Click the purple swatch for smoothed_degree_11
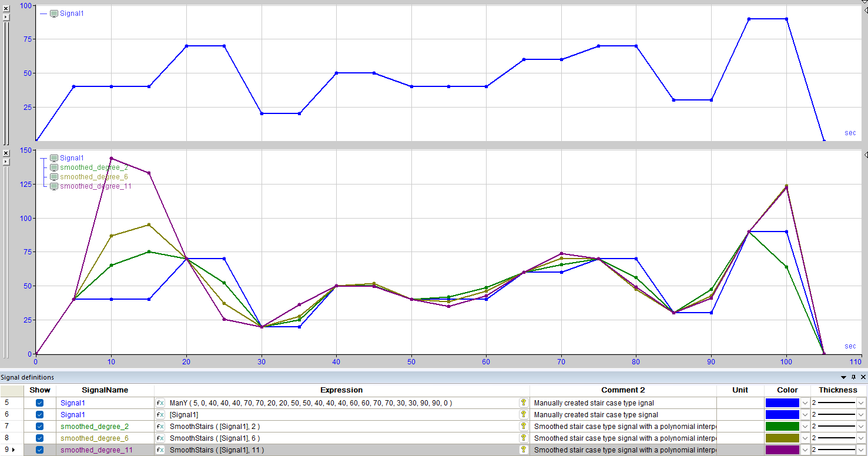The width and height of the screenshot is (868, 456). click(x=782, y=450)
